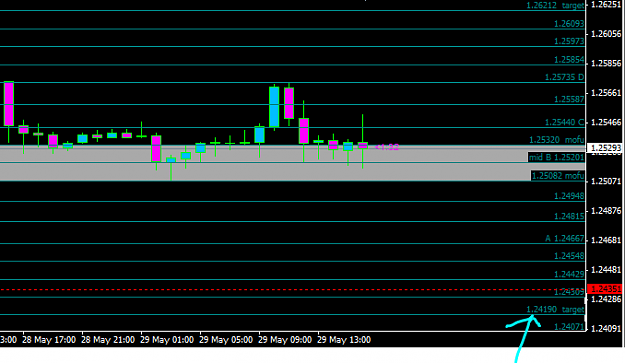The width and height of the screenshot is (625, 363).
Task: Click the 28 May 17:00 time label
Action: (x=49, y=340)
